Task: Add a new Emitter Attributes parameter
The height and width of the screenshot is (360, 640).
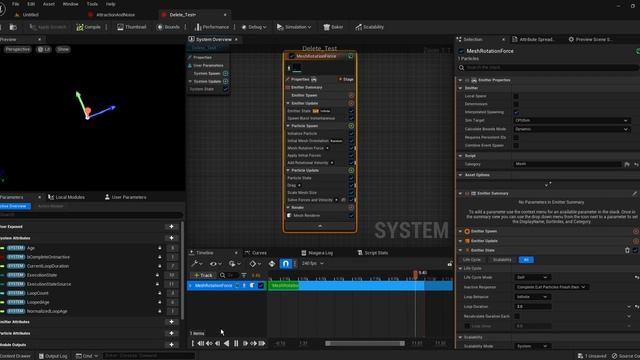Action: coord(171,322)
